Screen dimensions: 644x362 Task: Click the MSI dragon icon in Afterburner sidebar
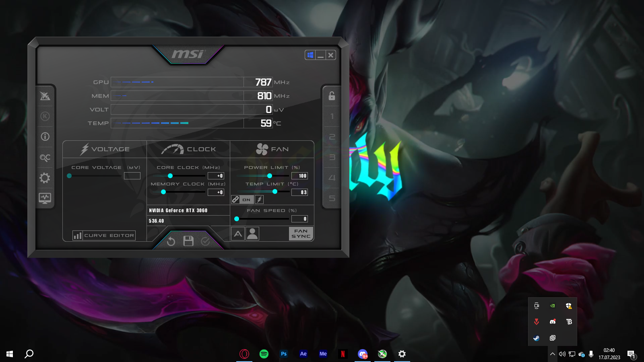45,96
